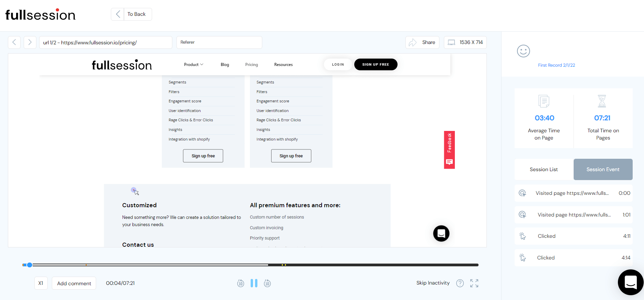Change playback speed X1

point(41,283)
